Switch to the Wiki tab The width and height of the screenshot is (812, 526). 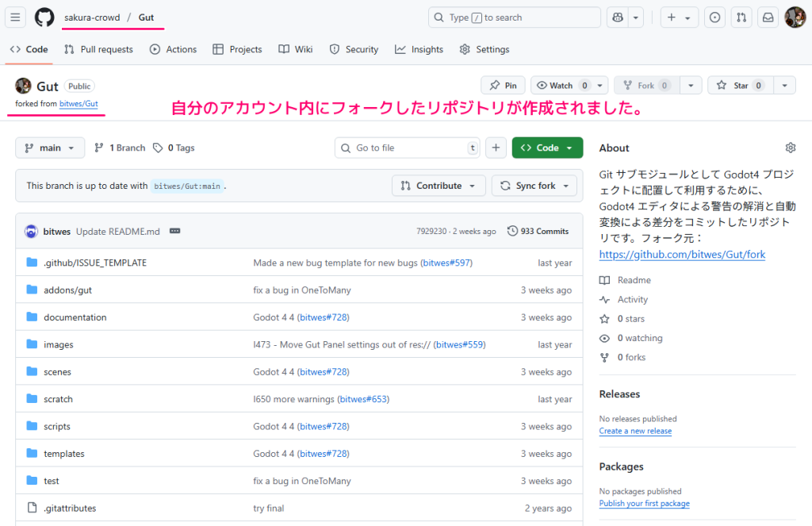pos(296,49)
